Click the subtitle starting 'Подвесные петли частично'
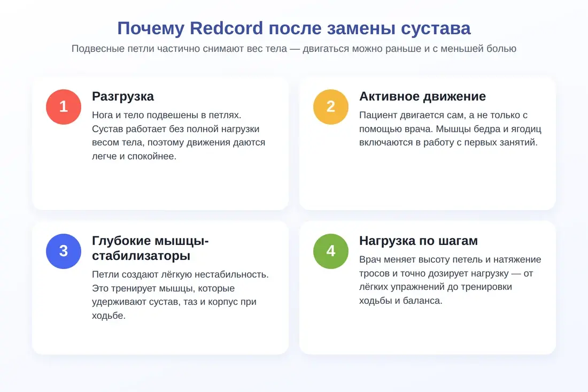The width and height of the screenshot is (588, 392). 294,49
